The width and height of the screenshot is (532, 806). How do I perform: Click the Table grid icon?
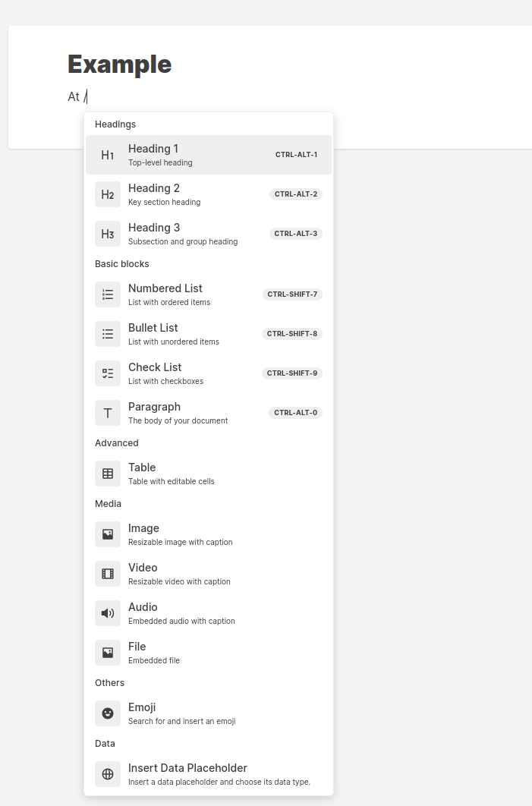coord(108,474)
